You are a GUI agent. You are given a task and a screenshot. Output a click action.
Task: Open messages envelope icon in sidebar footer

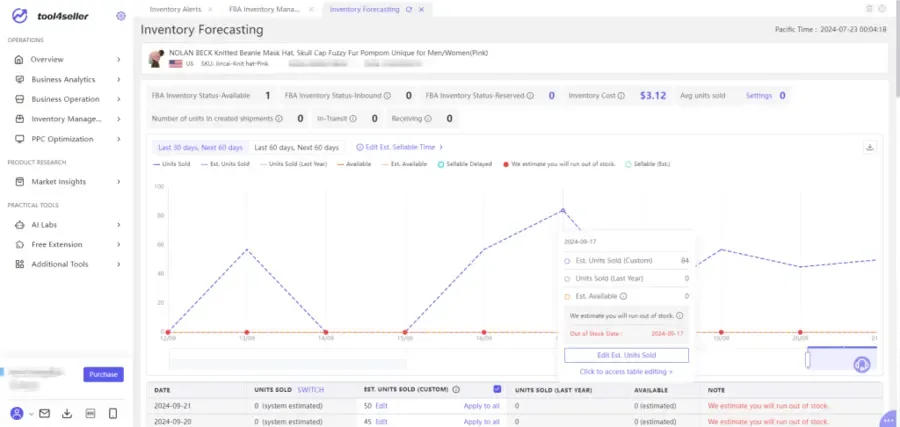click(44, 413)
